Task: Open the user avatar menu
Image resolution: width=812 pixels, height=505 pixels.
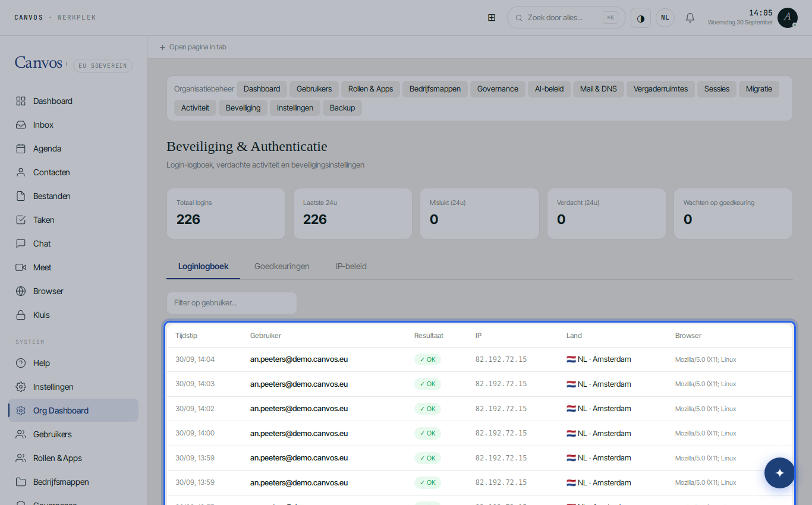Action: point(788,18)
